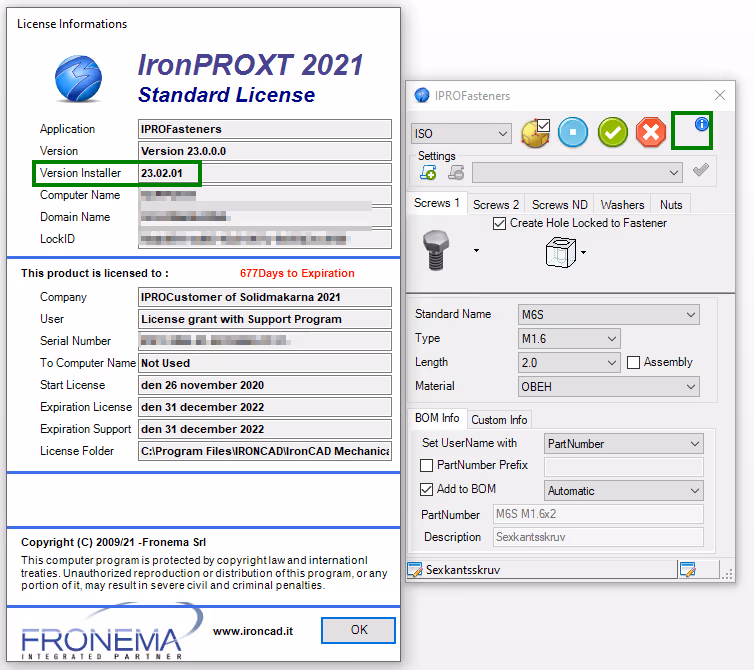This screenshot has width=754, height=670.
Task: Click the gray checkmark apply settings icon
Action: 701,170
